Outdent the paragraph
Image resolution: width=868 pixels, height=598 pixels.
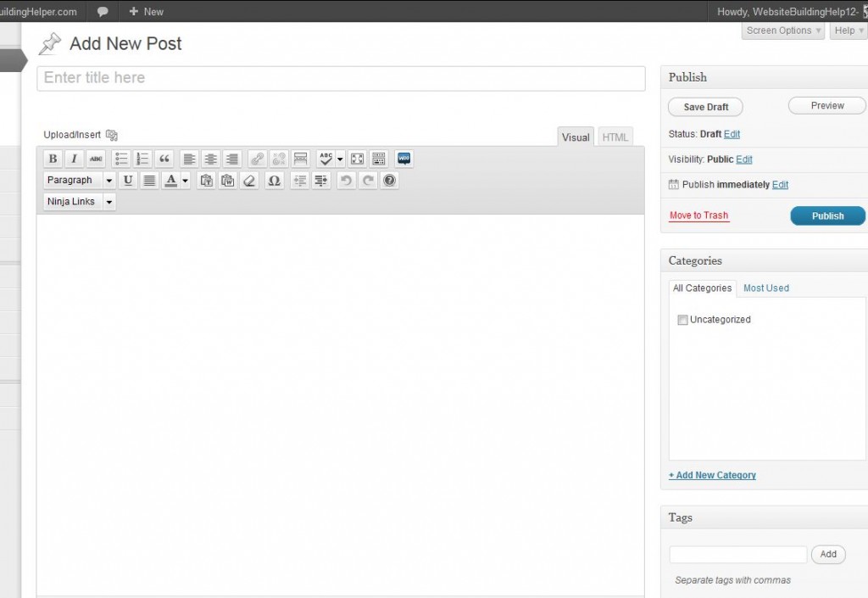299,181
